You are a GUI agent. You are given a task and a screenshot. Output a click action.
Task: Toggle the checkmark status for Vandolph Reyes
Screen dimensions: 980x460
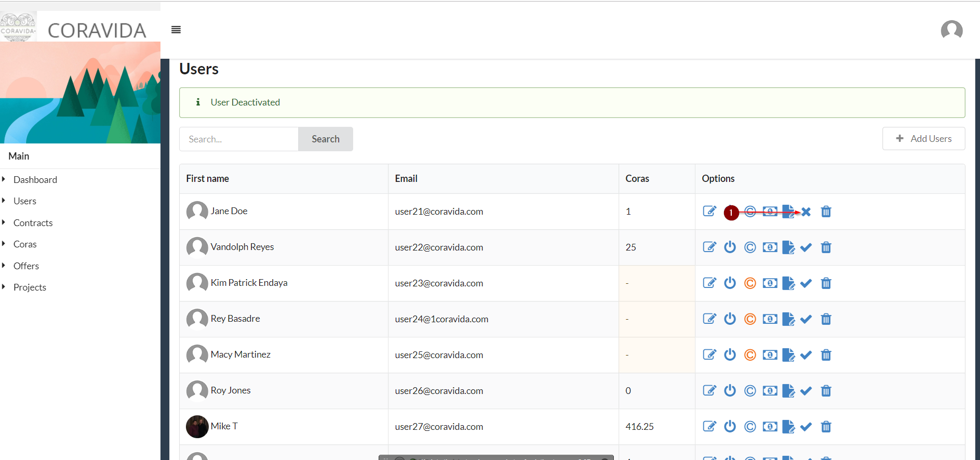[806, 247]
